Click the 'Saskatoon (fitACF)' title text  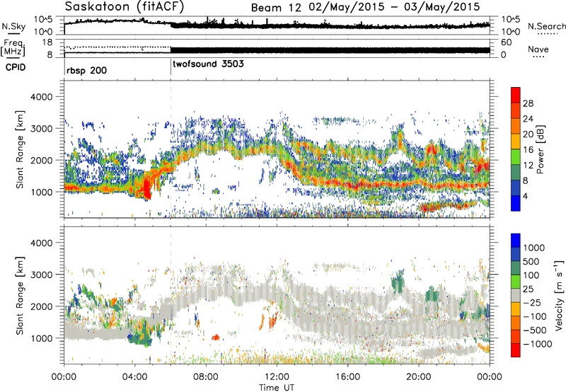click(125, 6)
